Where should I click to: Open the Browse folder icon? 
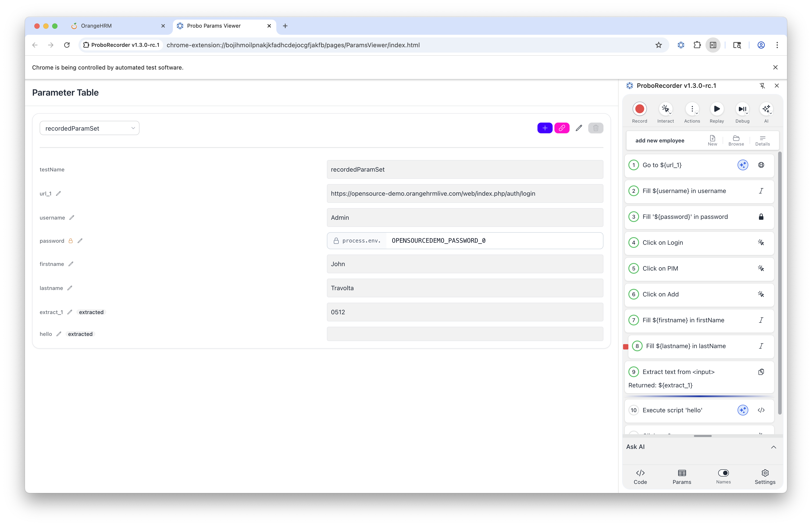point(736,138)
